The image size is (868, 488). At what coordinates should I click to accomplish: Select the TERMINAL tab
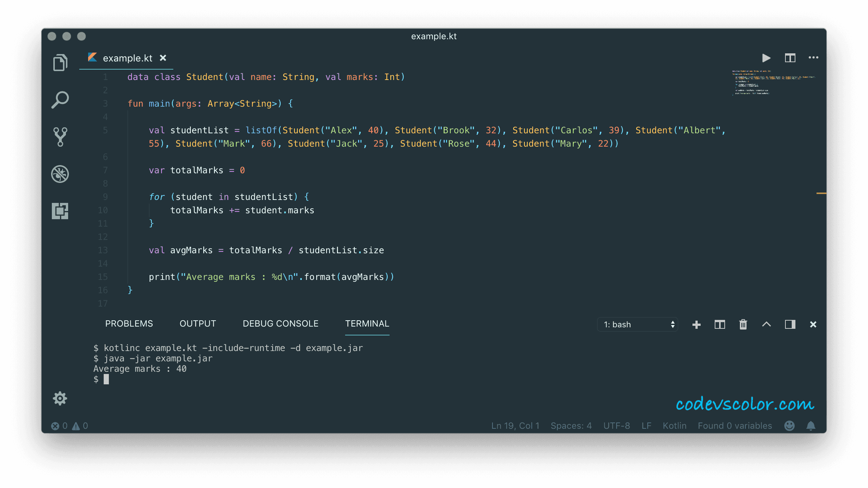point(367,324)
